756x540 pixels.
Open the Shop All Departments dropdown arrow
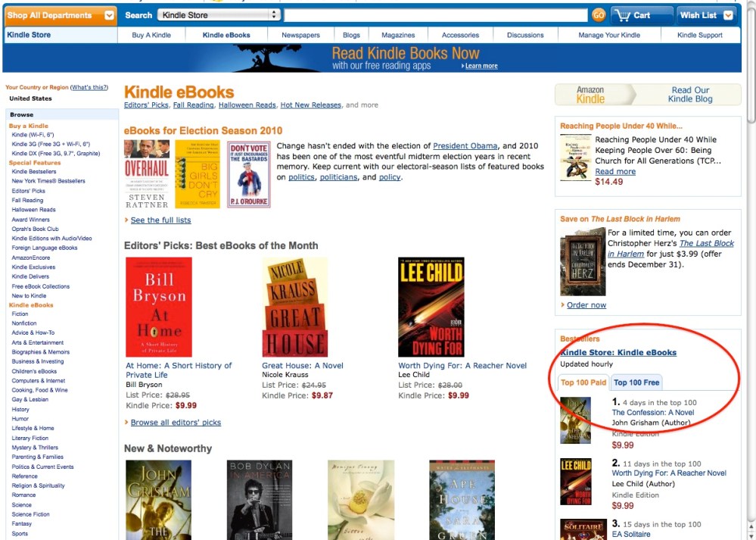coord(110,15)
